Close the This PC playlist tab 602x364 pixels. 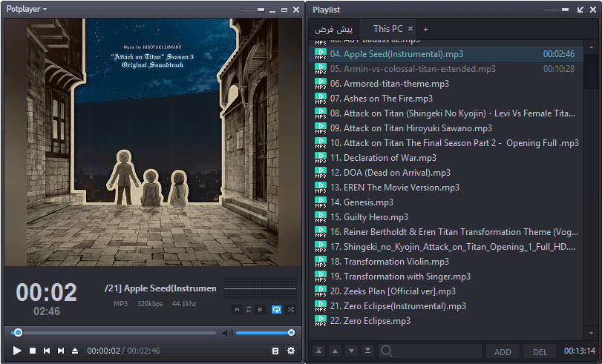410,29
